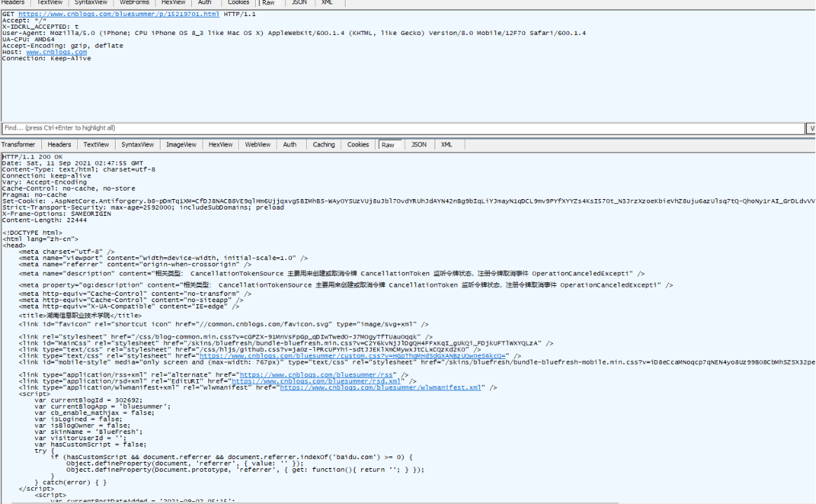Switch request inspector to XML tab
Viewport: 816px width, 504px height.
[x=327, y=3]
